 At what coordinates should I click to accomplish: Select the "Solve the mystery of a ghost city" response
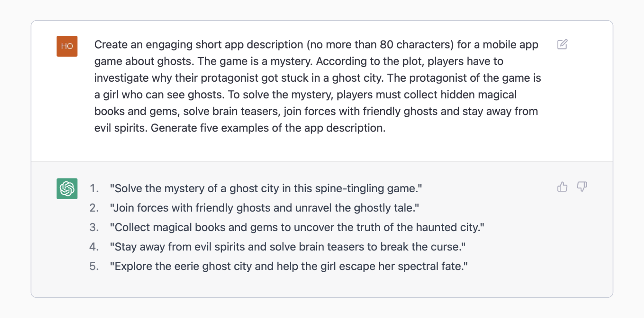pos(266,188)
